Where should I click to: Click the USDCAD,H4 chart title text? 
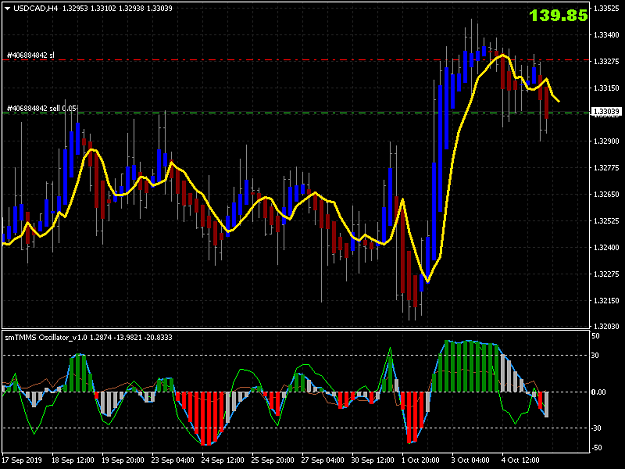[36, 8]
